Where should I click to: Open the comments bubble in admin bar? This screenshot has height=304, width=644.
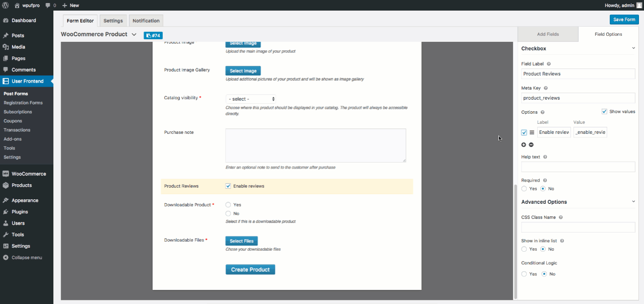50,5
